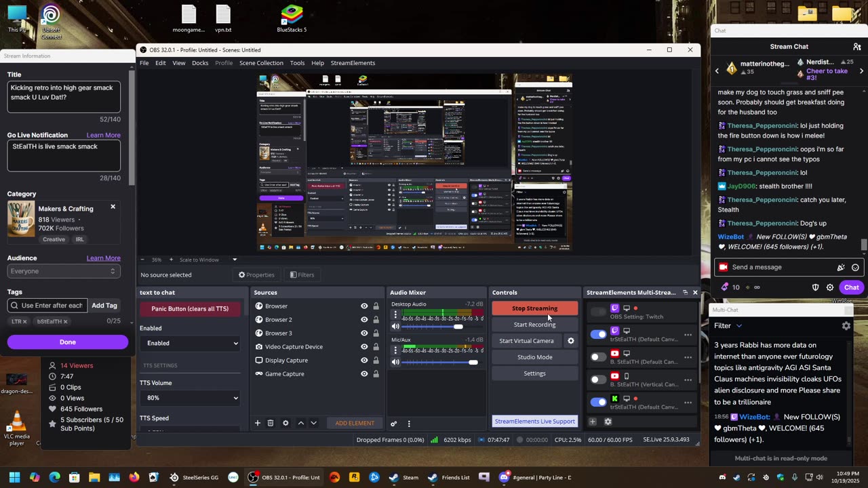The height and width of the screenshot is (488, 868).
Task: Open Desktop Audio three-dot options
Action: click(x=395, y=315)
